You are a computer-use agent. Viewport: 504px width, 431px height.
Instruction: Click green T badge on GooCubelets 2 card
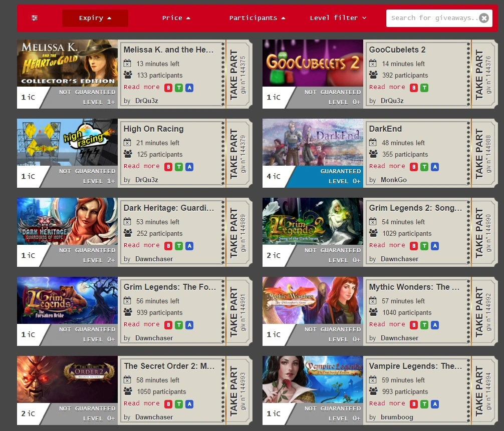(x=424, y=88)
